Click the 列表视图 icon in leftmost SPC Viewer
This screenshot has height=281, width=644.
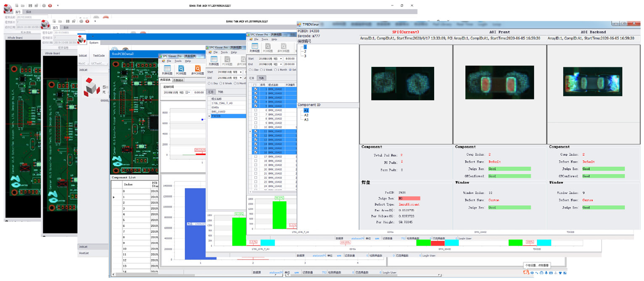167,69
